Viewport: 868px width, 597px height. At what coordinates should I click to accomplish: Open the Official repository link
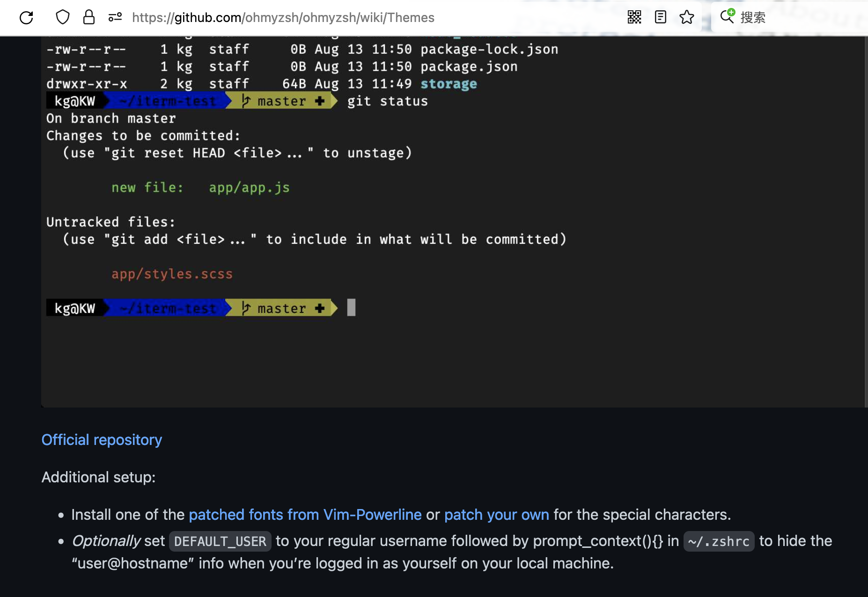point(102,440)
